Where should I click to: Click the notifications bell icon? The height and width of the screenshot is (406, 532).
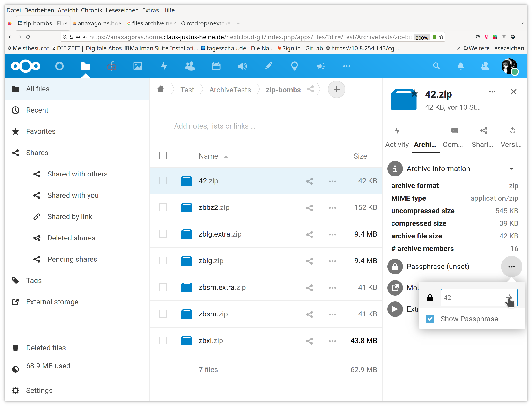[461, 66]
